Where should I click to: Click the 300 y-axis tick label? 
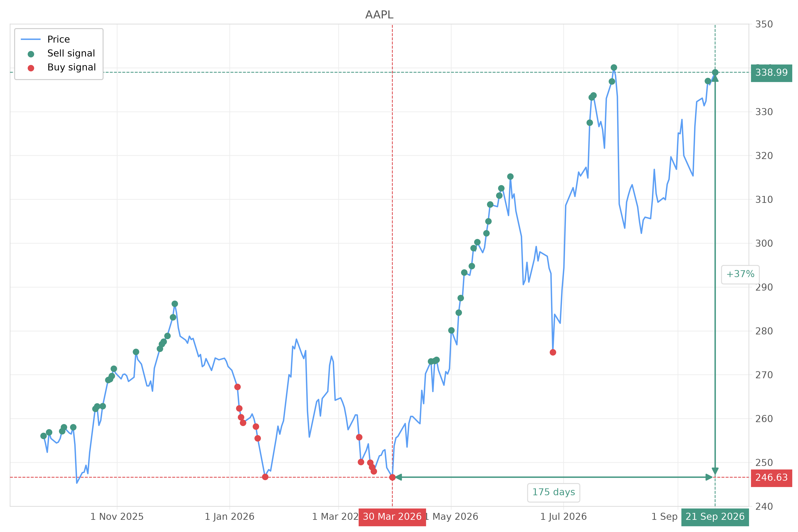(x=764, y=243)
